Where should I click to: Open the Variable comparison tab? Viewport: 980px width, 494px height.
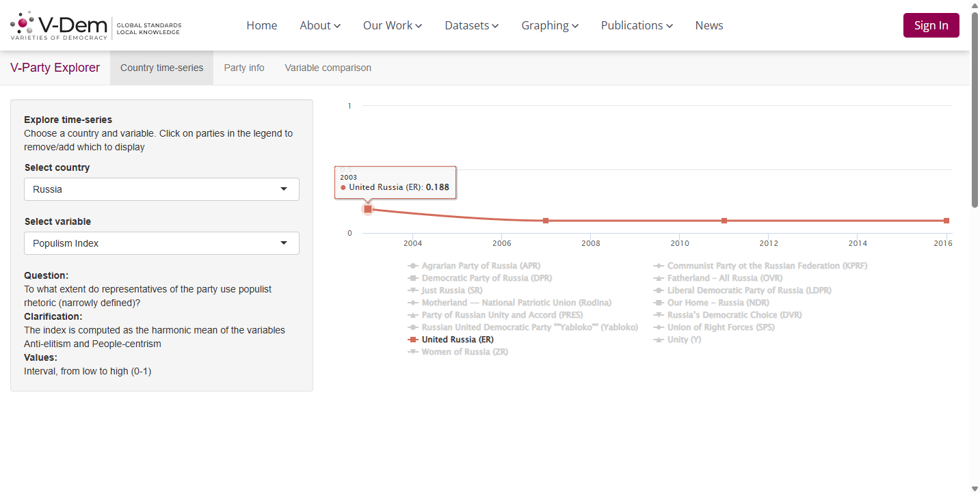[x=328, y=68]
